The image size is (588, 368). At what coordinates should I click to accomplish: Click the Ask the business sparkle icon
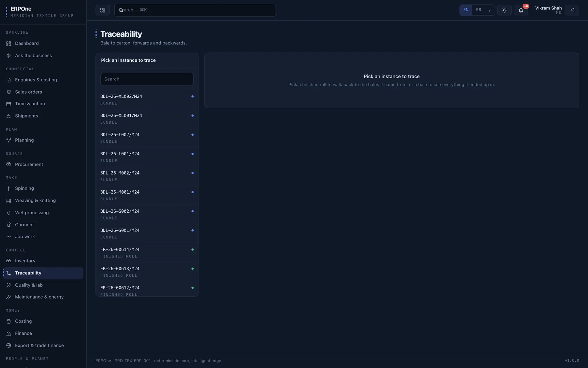8,56
